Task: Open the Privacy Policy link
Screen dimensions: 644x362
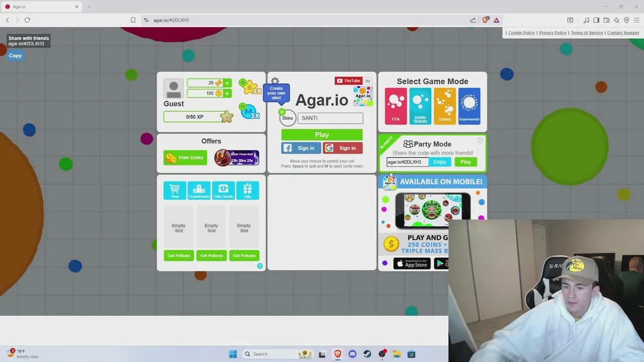Action: [x=552, y=33]
